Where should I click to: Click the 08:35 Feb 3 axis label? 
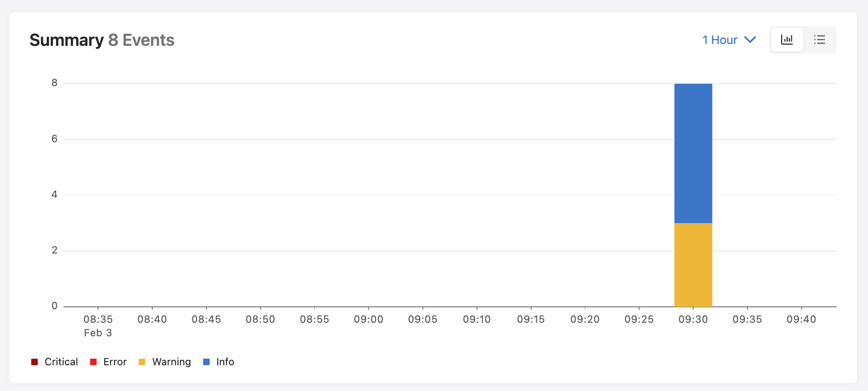point(98,326)
